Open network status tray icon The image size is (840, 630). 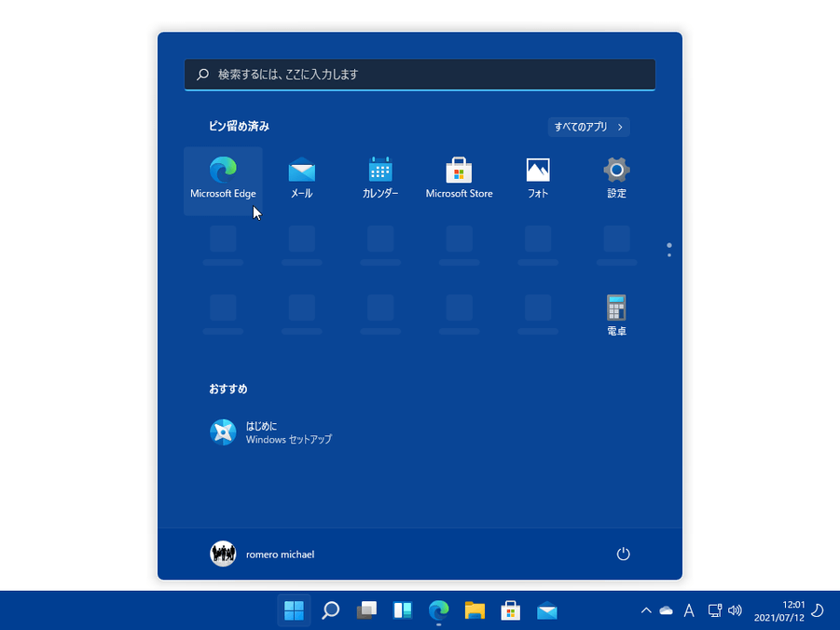pos(715,610)
